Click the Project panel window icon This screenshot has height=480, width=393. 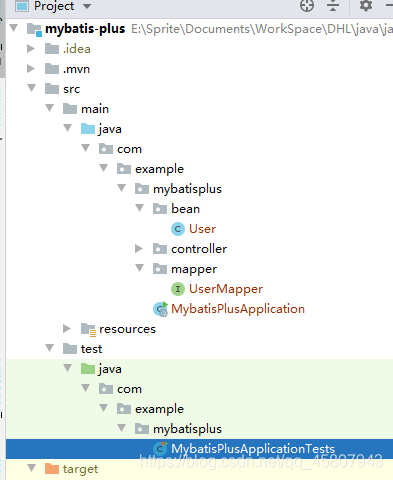coord(22,6)
